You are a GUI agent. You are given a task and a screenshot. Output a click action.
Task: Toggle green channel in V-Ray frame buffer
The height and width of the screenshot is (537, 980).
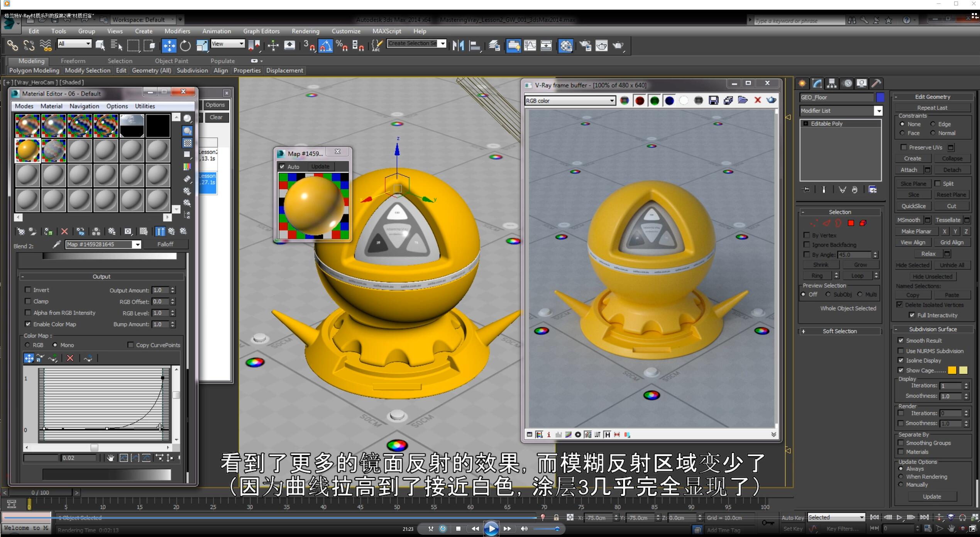pos(655,100)
